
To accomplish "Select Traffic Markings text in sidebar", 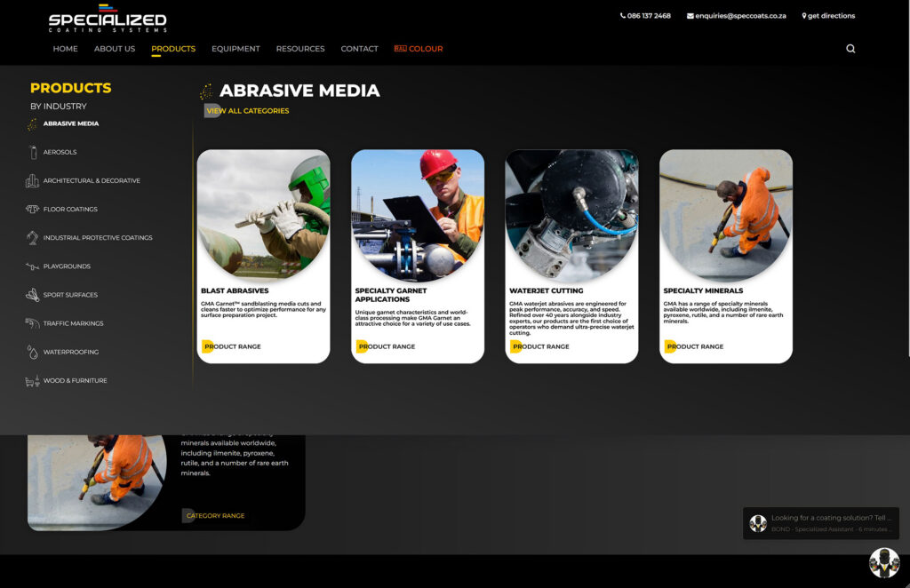I will pyautogui.click(x=73, y=323).
